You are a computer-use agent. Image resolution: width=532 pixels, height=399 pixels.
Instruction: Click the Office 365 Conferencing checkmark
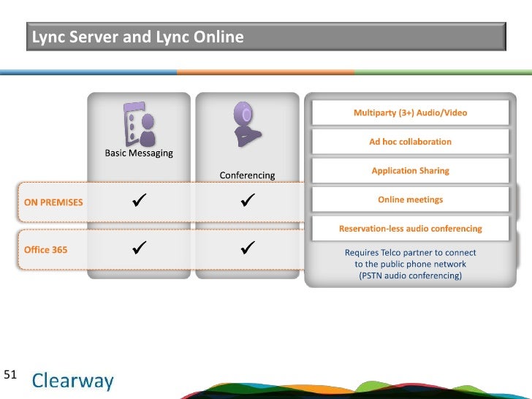tap(248, 247)
